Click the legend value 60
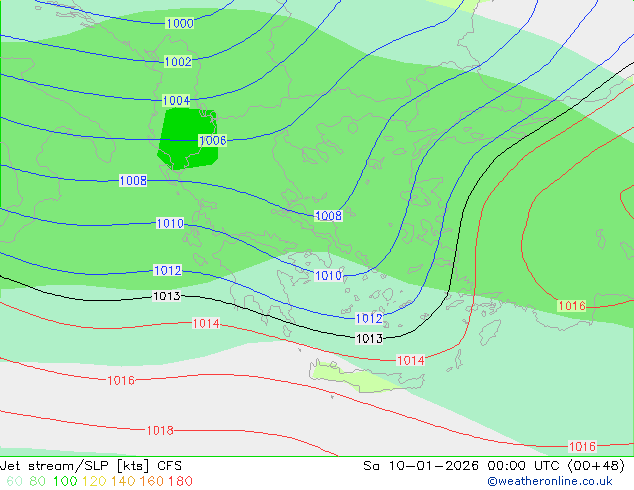 15,482
